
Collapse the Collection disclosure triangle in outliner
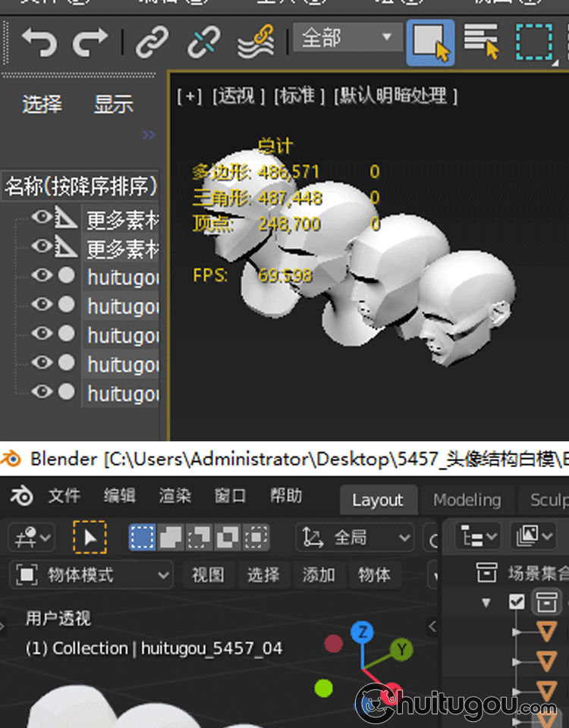coord(486,603)
